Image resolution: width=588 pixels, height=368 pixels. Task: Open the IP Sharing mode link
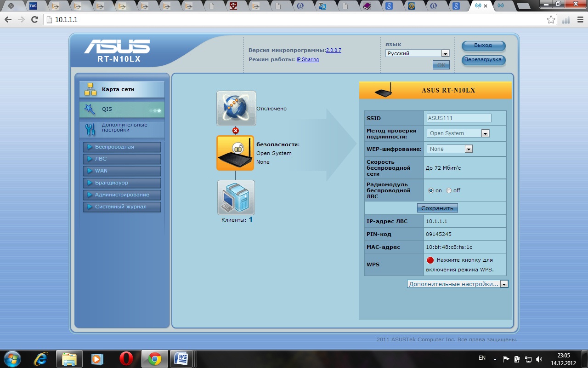(308, 59)
